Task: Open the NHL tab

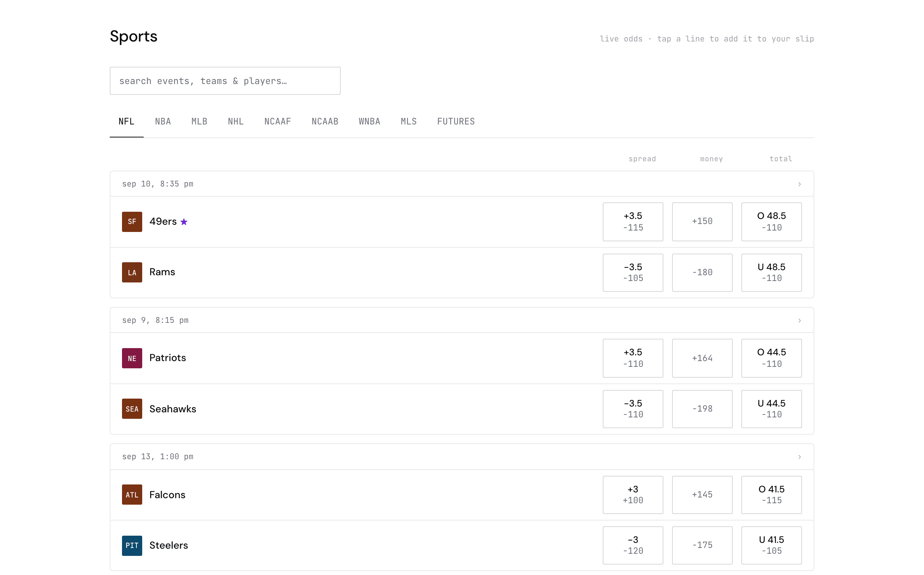Action: click(x=236, y=122)
